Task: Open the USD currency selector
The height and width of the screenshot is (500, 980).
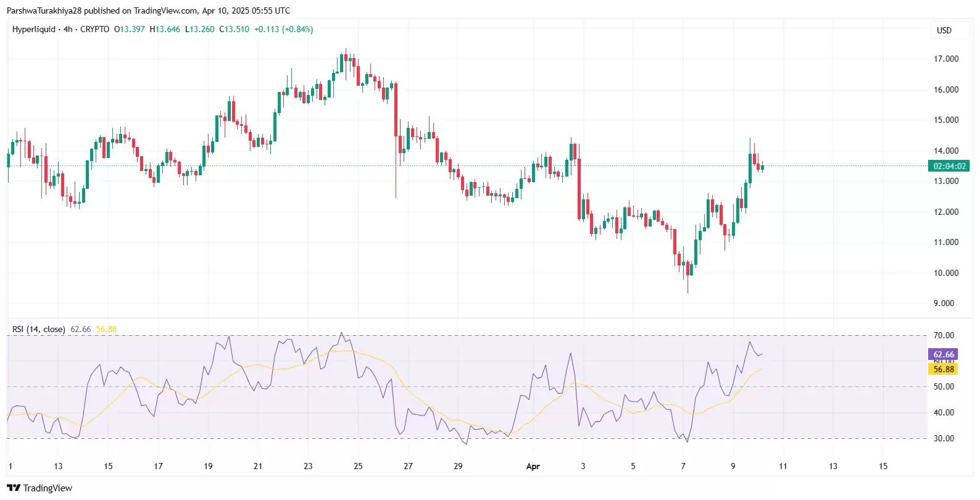Action: pyautogui.click(x=944, y=30)
